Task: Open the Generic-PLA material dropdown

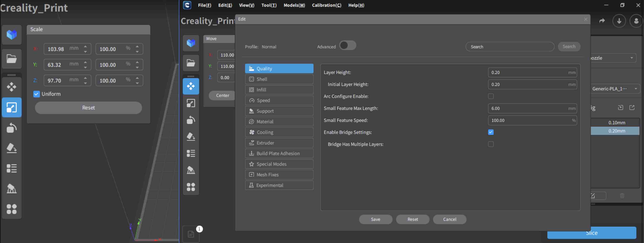Action: (x=615, y=89)
